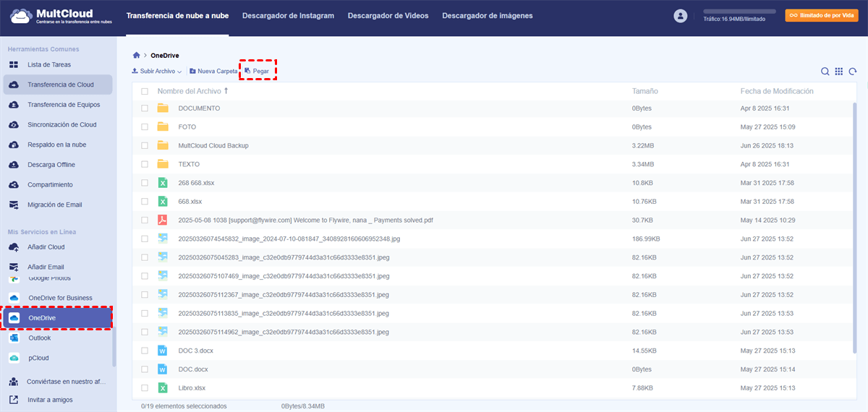Click Invitar a amigos icon
Screen dimensions: 868x412
tap(14, 400)
